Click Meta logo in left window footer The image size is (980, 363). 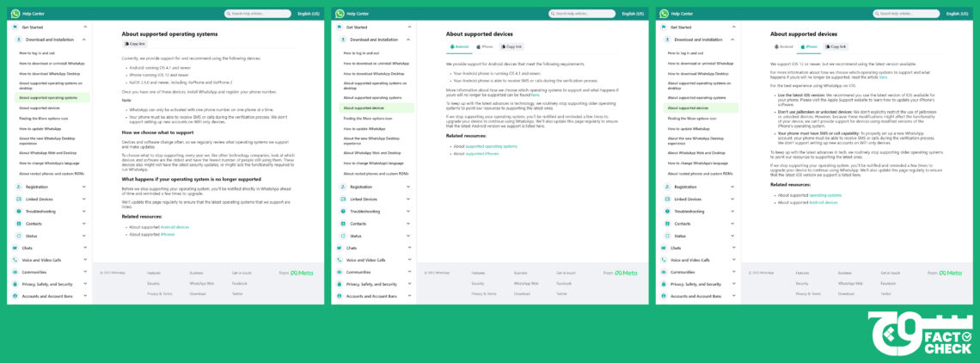[301, 273]
